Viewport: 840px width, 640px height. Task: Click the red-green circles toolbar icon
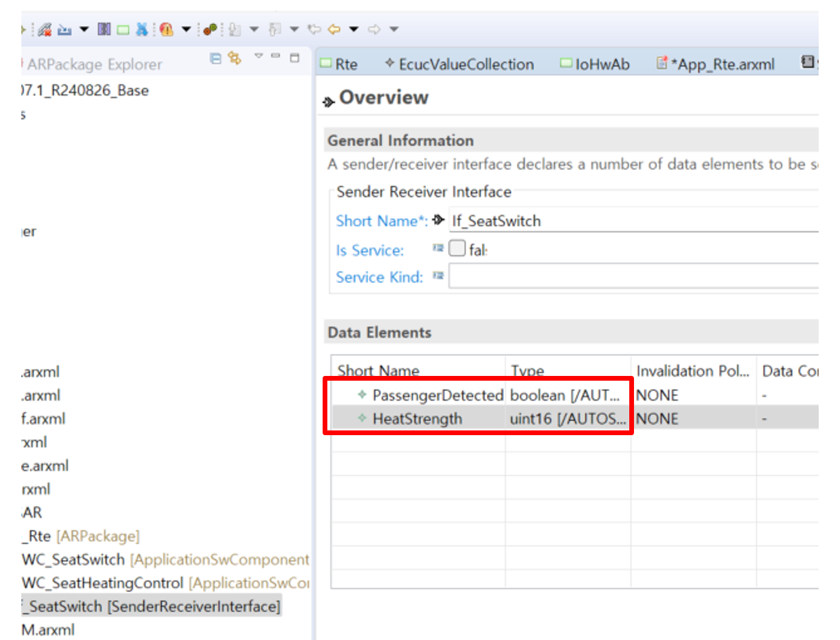click(x=210, y=29)
